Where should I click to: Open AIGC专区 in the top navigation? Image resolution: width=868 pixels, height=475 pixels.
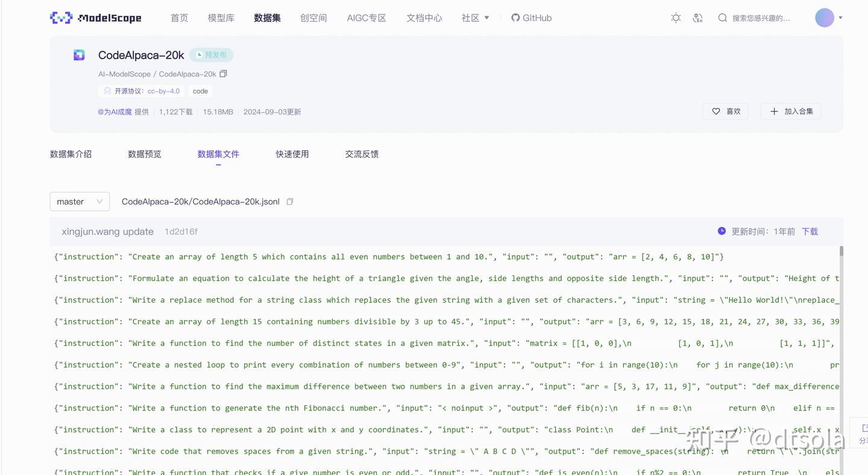point(366,18)
